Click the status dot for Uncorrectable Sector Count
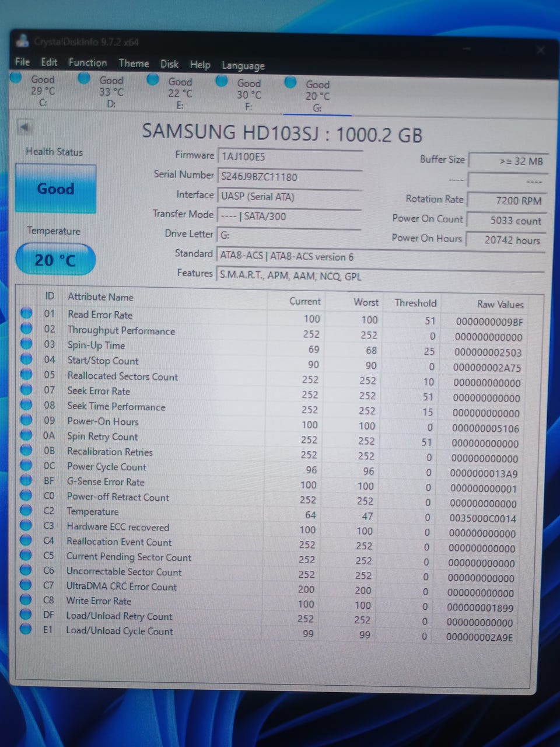This screenshot has width=560, height=747. tap(26, 570)
